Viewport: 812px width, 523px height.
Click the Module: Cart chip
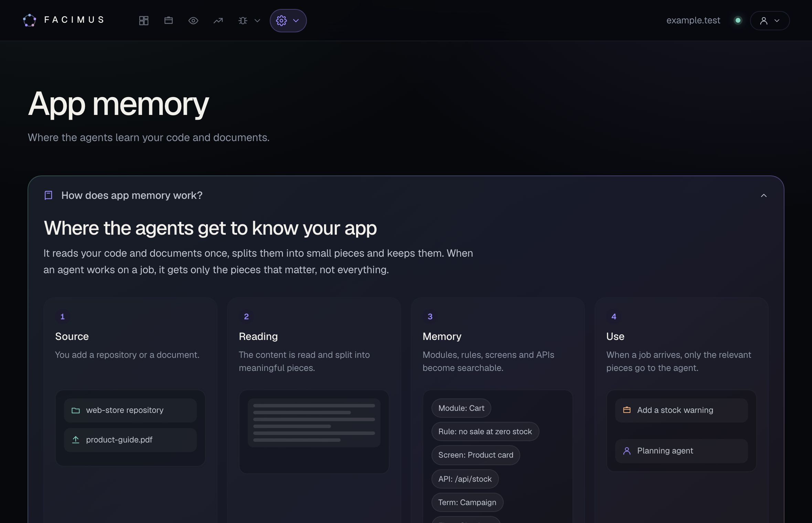tap(461, 408)
